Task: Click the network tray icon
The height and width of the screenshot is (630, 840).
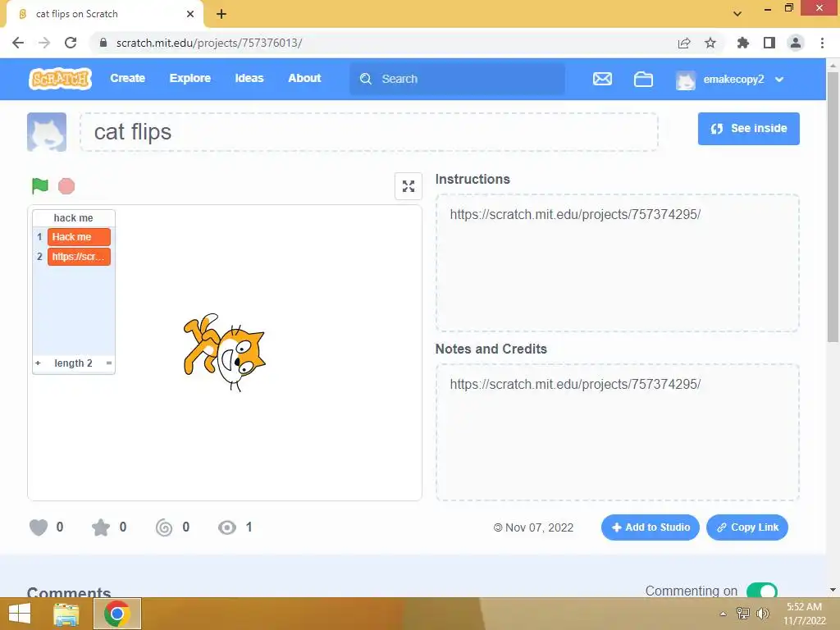Action: (x=743, y=614)
